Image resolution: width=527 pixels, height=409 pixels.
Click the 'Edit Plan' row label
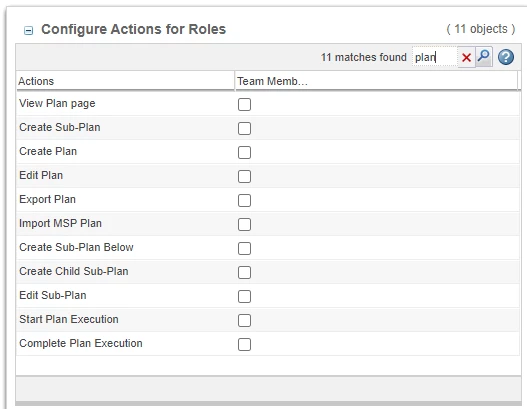click(x=41, y=175)
